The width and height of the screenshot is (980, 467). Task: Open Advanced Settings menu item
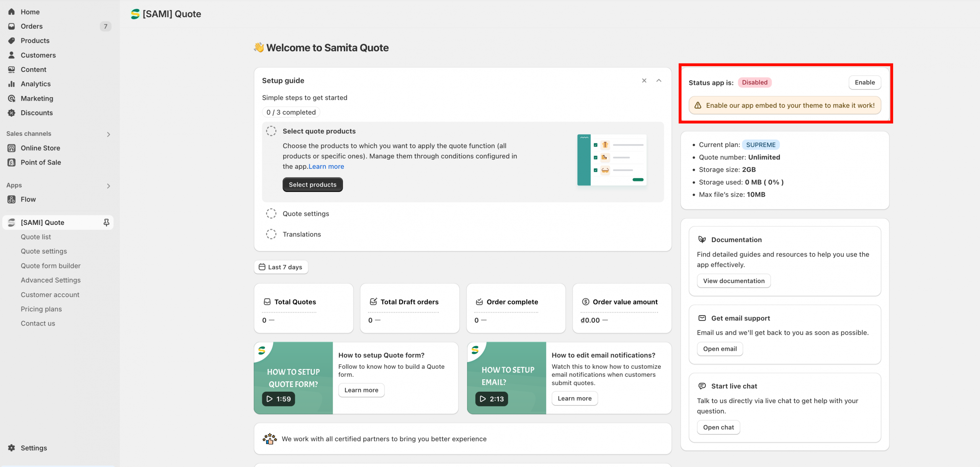pyautogui.click(x=51, y=280)
